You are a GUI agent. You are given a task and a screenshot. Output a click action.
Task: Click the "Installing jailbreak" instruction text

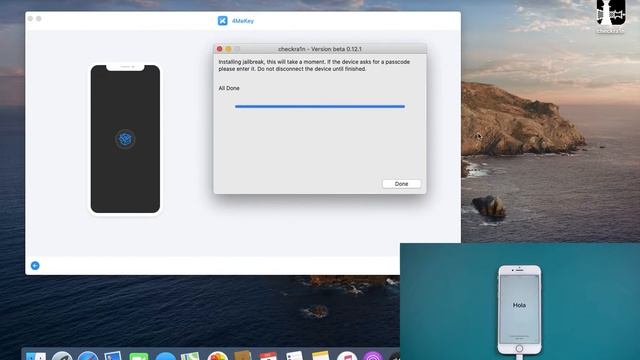[314, 65]
